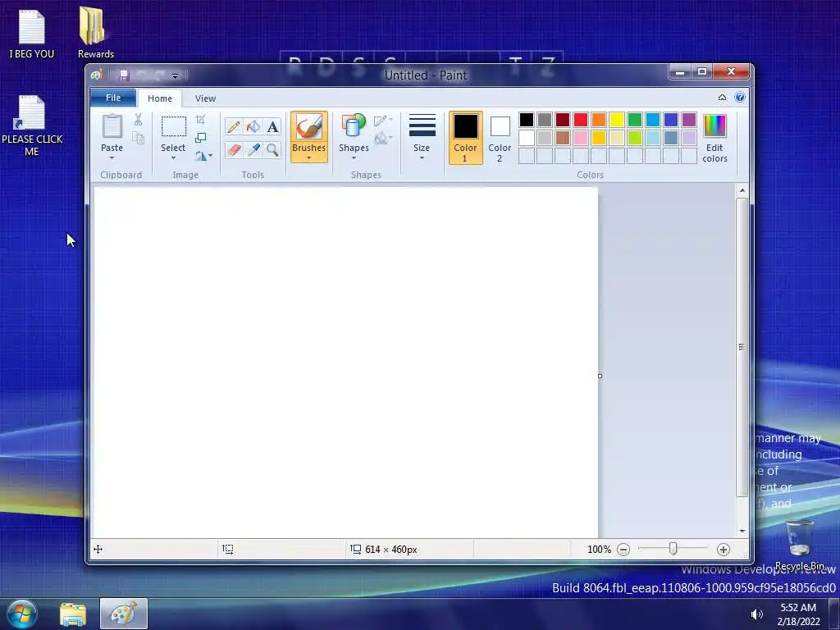Image resolution: width=840 pixels, height=630 pixels.
Task: Select the Text tool
Action: click(x=272, y=127)
